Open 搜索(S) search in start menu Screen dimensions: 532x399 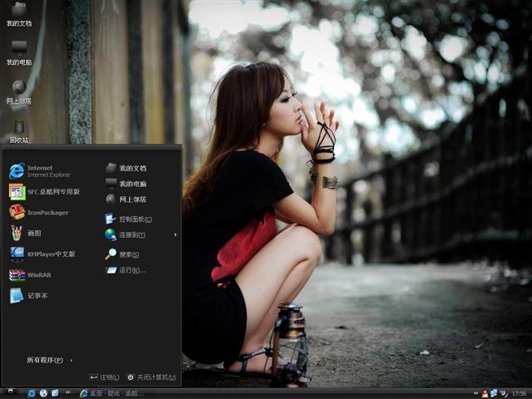(x=122, y=254)
